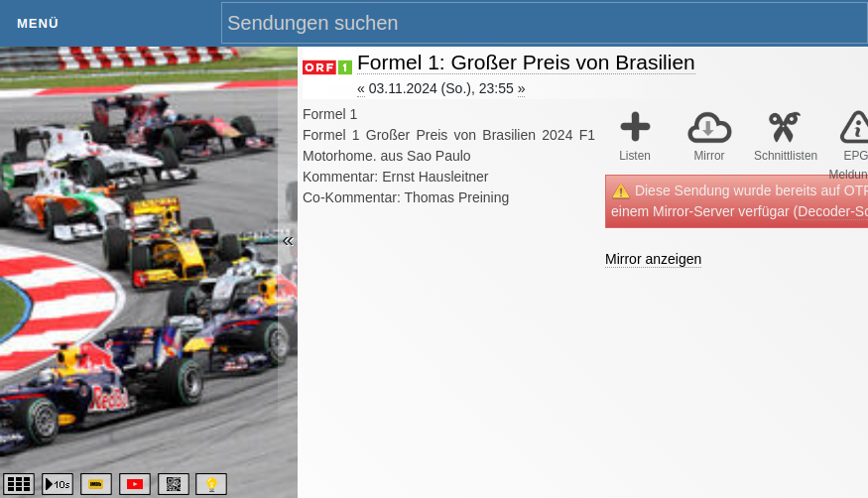Go to next broadcast with » arrow
This screenshot has width=868, height=498.
[x=522, y=89]
